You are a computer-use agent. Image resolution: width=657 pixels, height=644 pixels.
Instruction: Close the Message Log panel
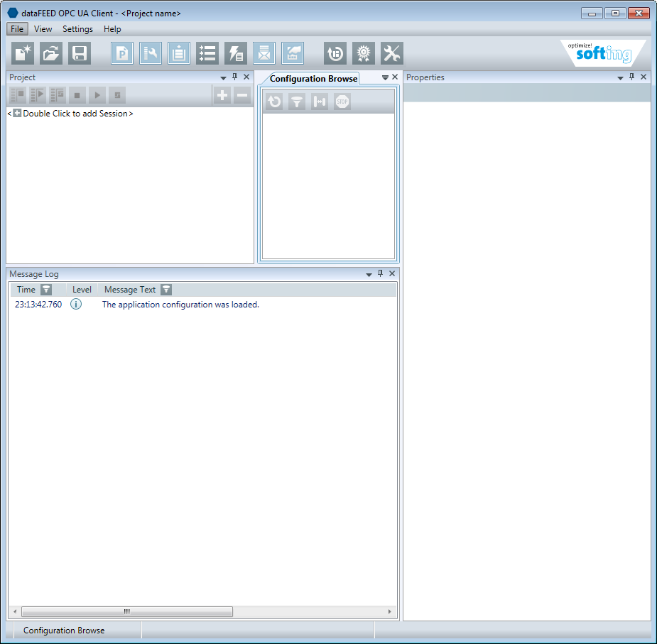(392, 273)
